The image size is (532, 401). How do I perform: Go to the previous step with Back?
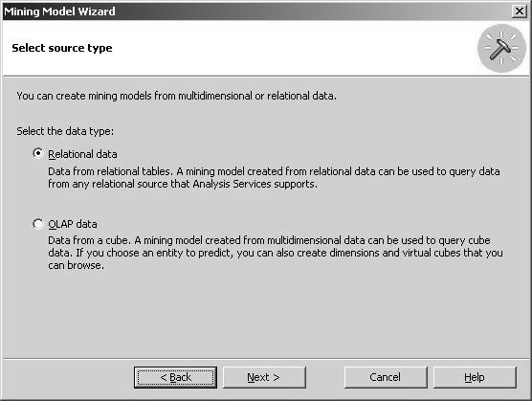pos(175,377)
